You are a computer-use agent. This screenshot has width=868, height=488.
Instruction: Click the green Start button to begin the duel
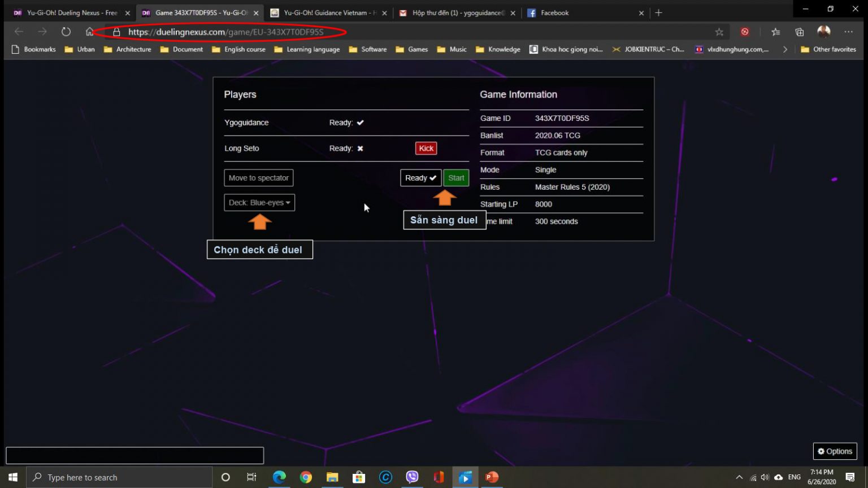tap(456, 177)
